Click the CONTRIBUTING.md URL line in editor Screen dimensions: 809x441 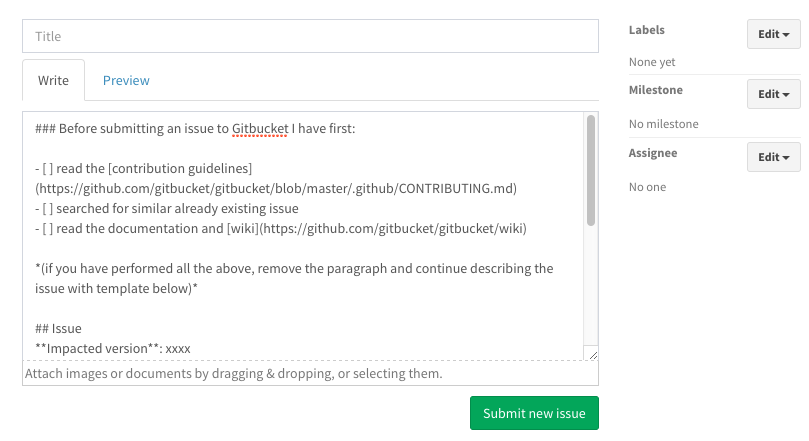pyautogui.click(x=276, y=189)
